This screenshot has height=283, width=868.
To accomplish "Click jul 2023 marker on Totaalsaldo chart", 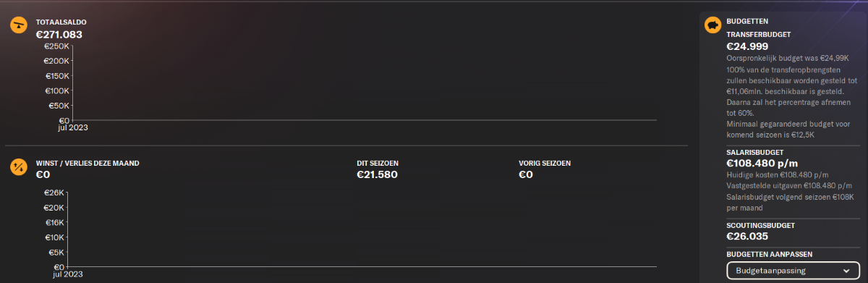I will pos(73,127).
